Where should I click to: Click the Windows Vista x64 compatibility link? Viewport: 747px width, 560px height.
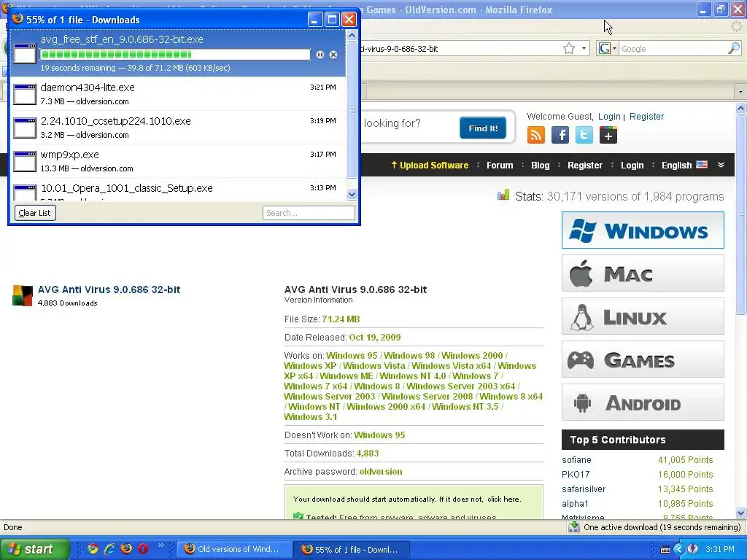click(451, 366)
